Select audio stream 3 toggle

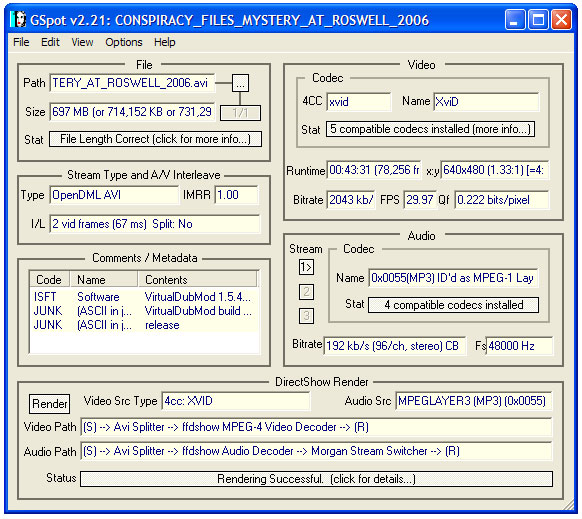pyautogui.click(x=306, y=316)
